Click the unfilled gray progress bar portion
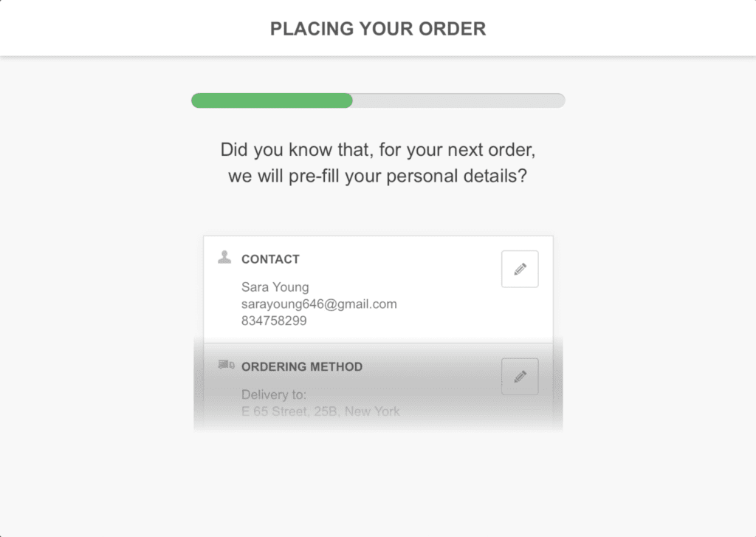The image size is (756, 537). point(459,100)
